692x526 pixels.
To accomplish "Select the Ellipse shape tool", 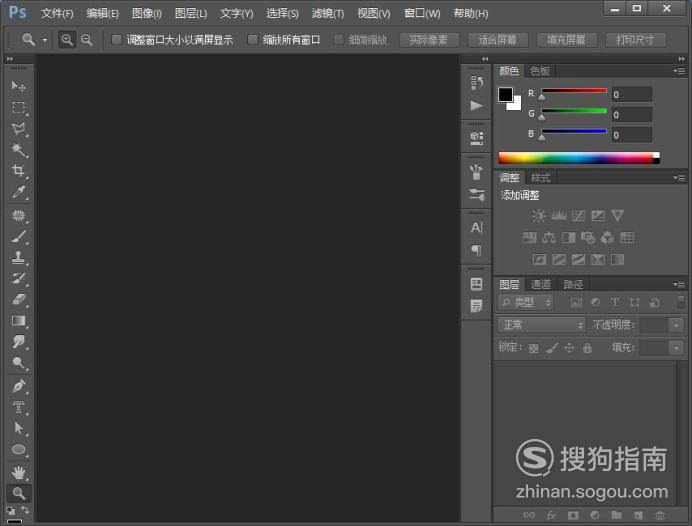I will (18, 449).
